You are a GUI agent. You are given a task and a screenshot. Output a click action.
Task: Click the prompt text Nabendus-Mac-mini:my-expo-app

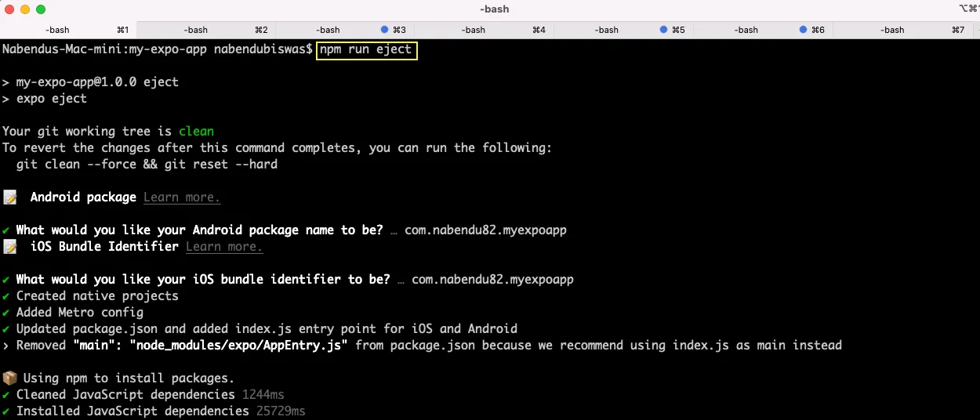pos(104,49)
